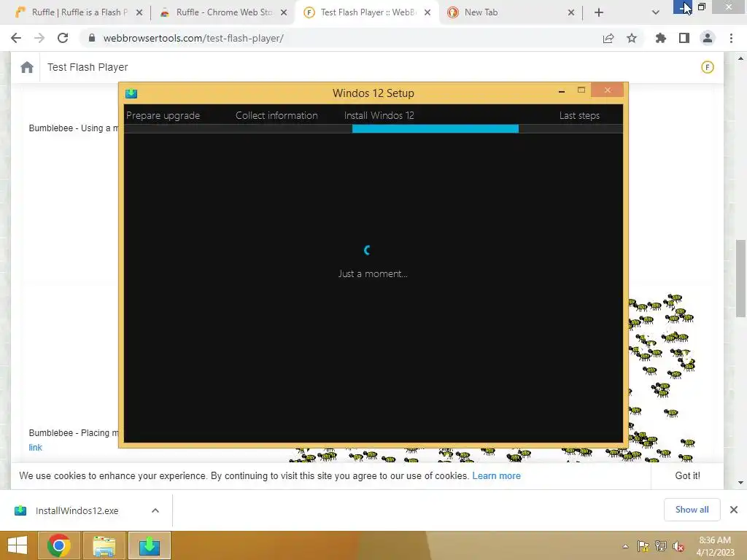Open the Extensions puzzle icon
The height and width of the screenshot is (560, 747).
661,38
